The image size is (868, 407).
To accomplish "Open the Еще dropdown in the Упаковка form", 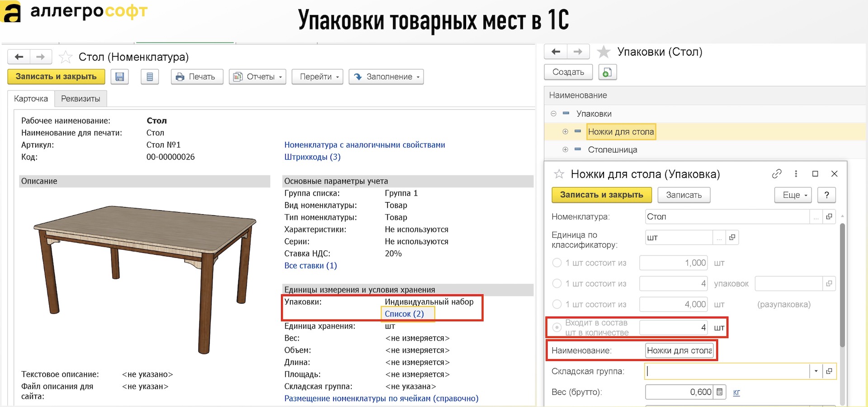I will pos(793,195).
